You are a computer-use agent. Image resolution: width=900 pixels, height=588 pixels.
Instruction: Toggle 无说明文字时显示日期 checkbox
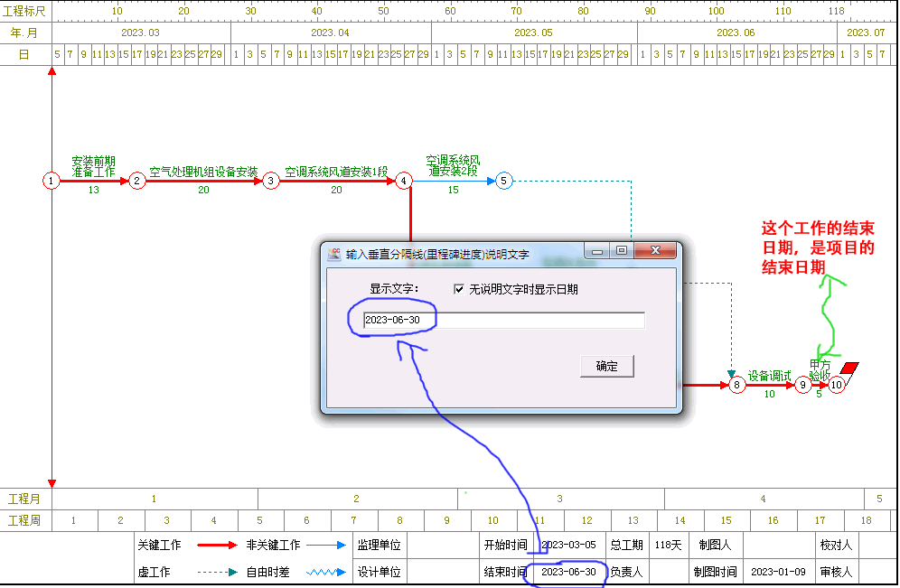(x=459, y=289)
